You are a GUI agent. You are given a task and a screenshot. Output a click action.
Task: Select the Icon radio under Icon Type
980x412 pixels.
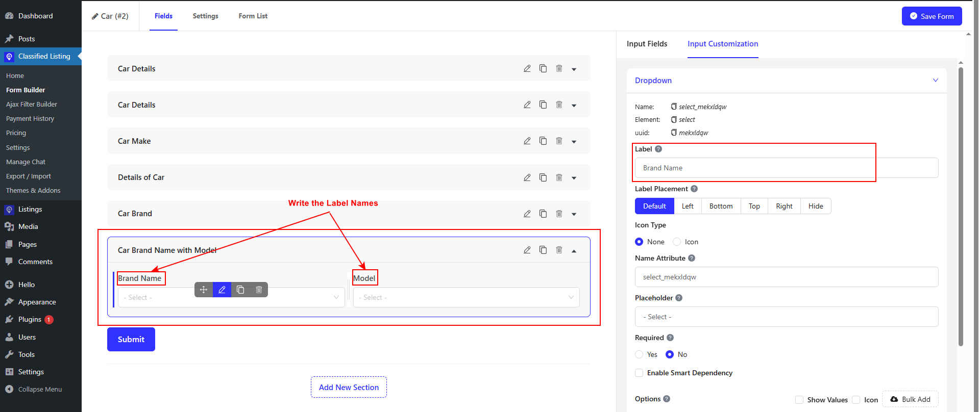pos(677,242)
